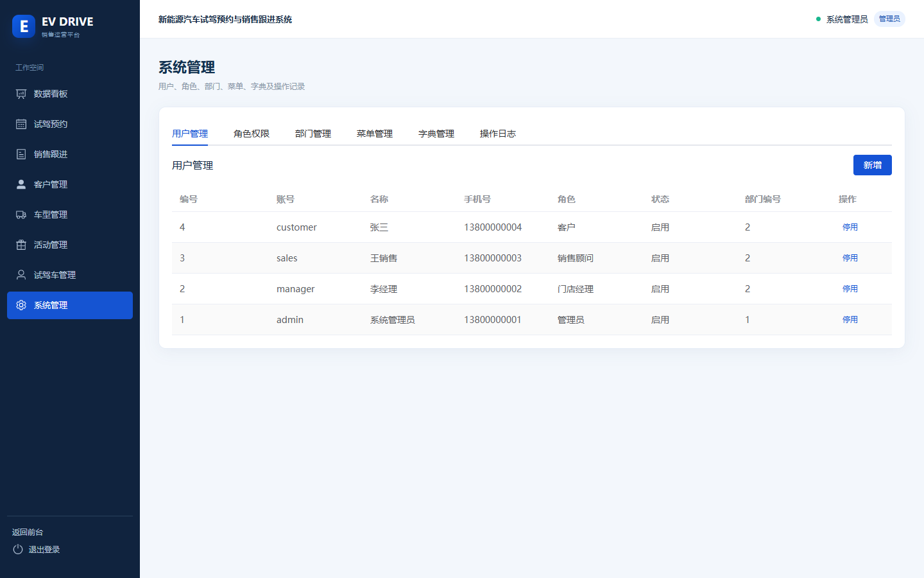Click the 车型管理 truck icon

pyautogui.click(x=21, y=215)
